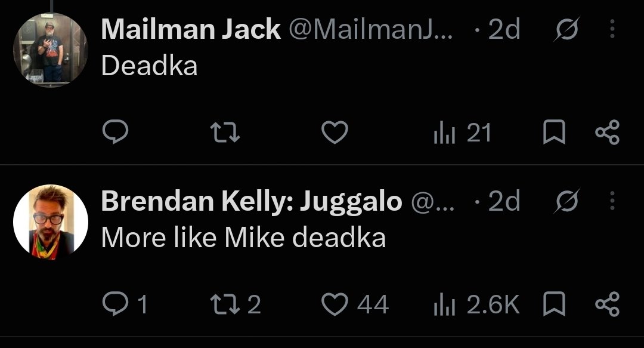Image resolution: width=644 pixels, height=348 pixels.
Task: Share the Mike deadka tweet
Action: coord(608,304)
